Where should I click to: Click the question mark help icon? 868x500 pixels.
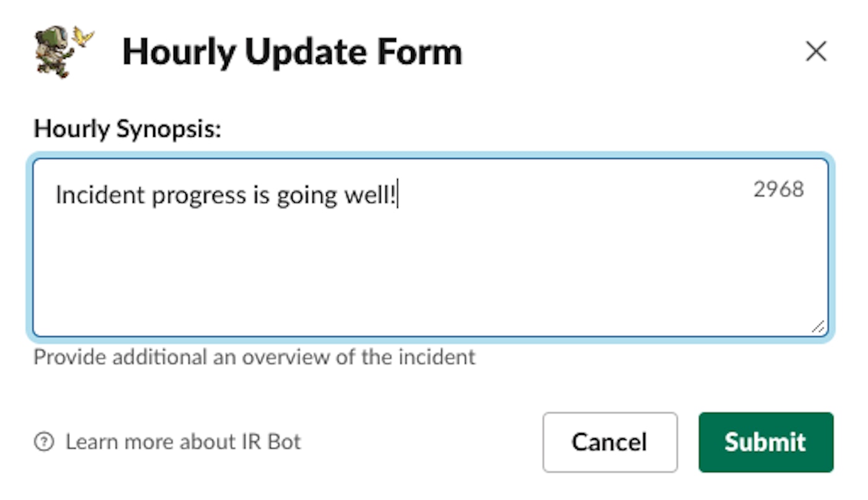43,442
